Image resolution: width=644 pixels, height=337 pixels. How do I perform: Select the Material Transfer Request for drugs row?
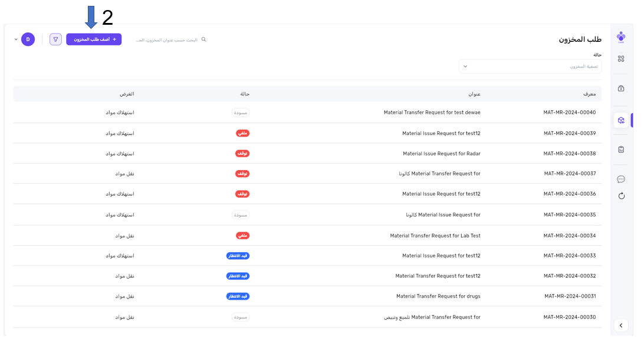coord(438,296)
